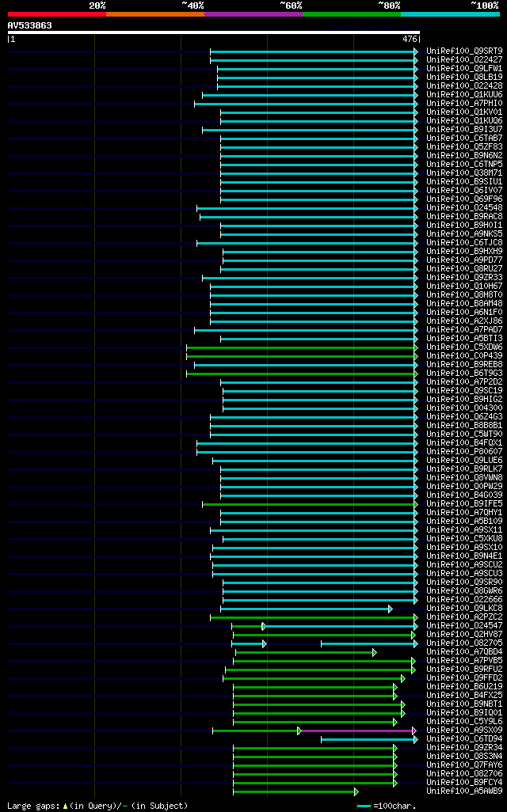Open hit label UniRef100_Q9LUE6

point(464,460)
